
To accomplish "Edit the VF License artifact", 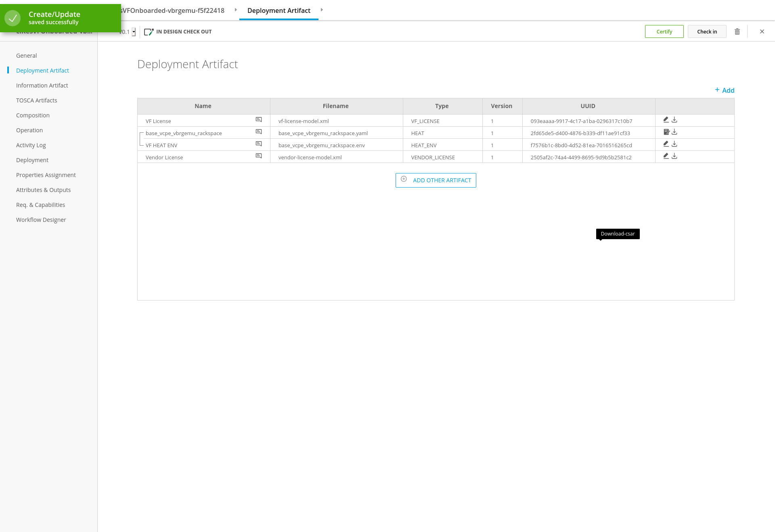I will click(666, 120).
